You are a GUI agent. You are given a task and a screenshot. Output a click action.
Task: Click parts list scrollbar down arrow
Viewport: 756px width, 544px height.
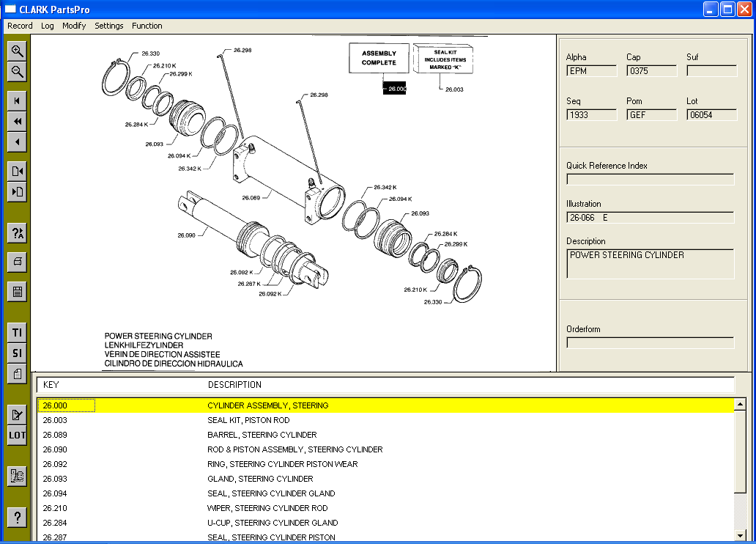click(740, 534)
